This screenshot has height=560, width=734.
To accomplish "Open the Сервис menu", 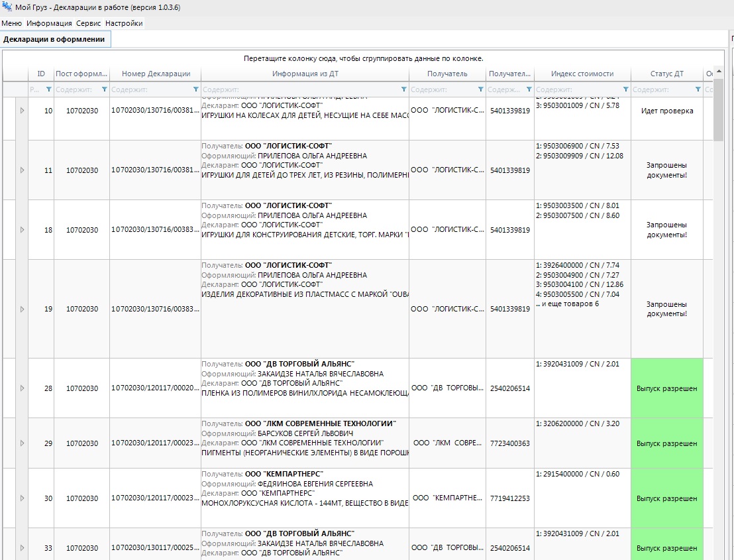I will pyautogui.click(x=88, y=23).
